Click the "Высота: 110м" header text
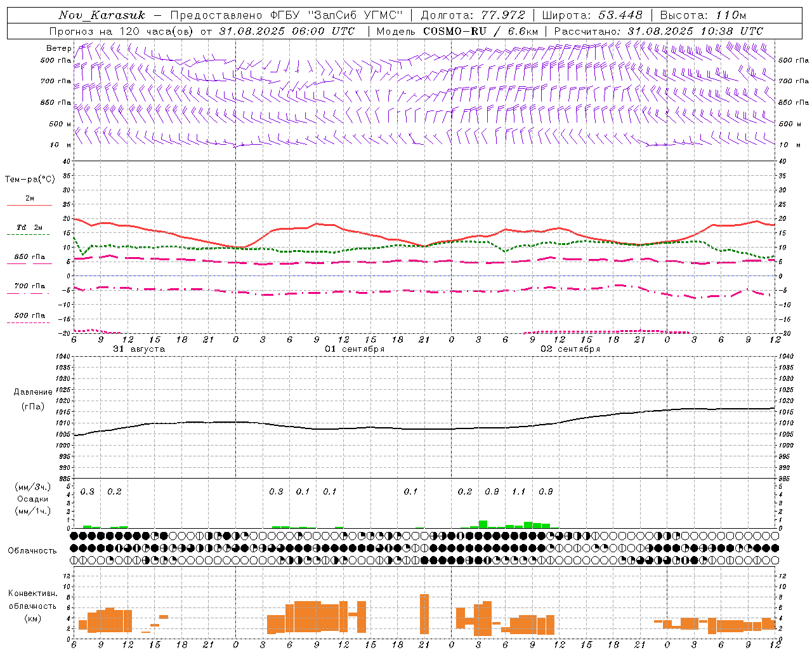The width and height of the screenshot is (812, 650). [703, 15]
